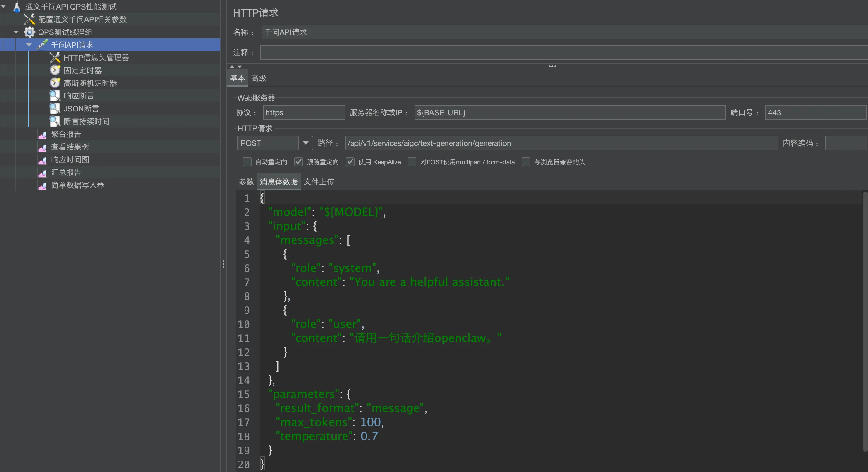Select 查看结果树 in the tree

pos(70,147)
